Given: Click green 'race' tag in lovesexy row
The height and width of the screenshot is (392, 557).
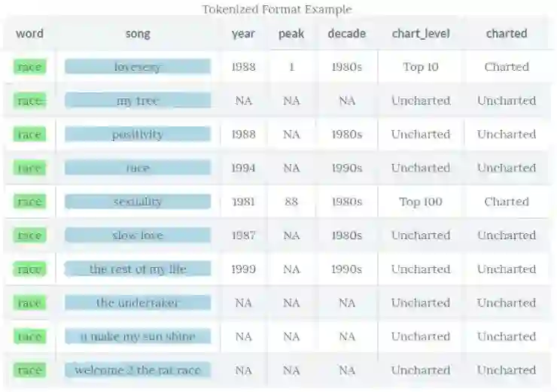Looking at the screenshot, I should [x=29, y=67].
